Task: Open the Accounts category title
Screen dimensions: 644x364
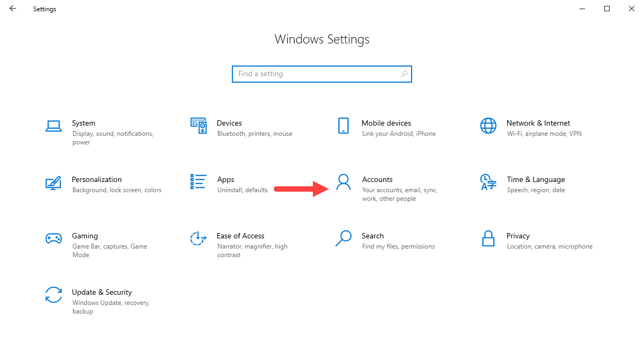Action: [377, 179]
